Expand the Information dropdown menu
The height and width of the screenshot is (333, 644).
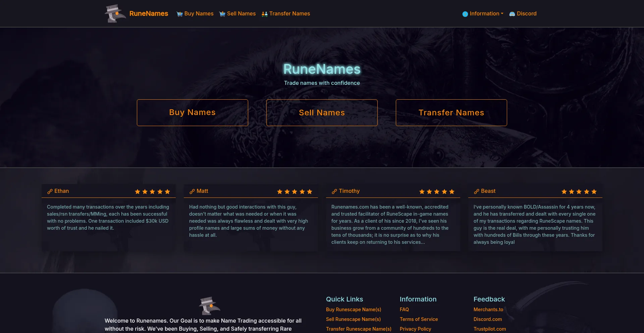pos(486,13)
